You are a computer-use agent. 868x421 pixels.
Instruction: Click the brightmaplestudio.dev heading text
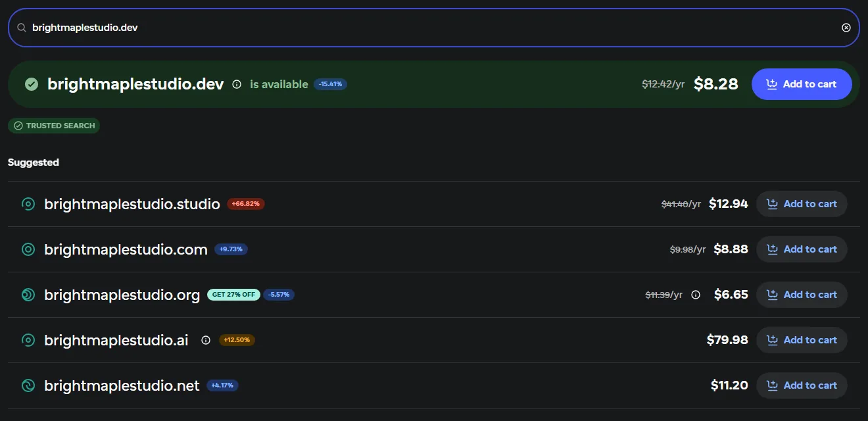click(x=135, y=84)
